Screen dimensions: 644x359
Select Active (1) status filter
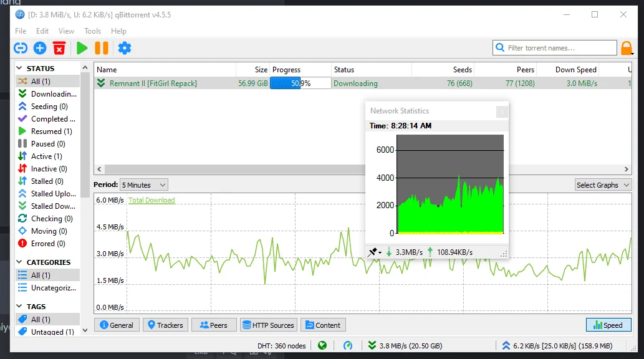coord(47,156)
